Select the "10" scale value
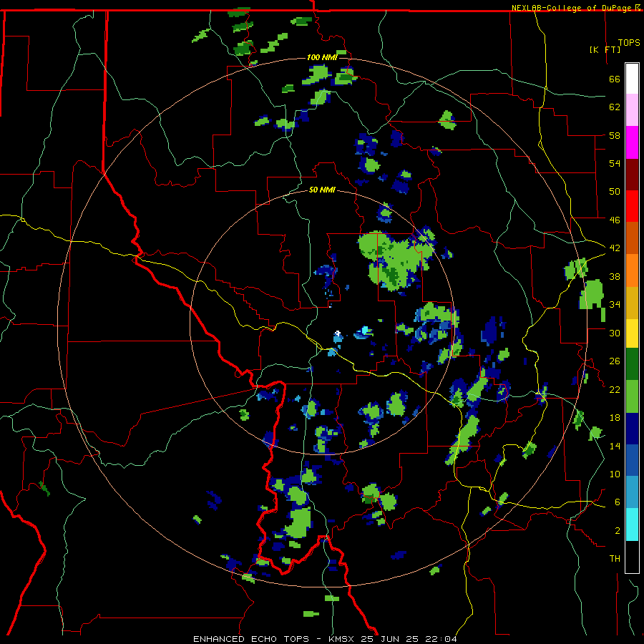The width and height of the screenshot is (644, 644). 615,474
